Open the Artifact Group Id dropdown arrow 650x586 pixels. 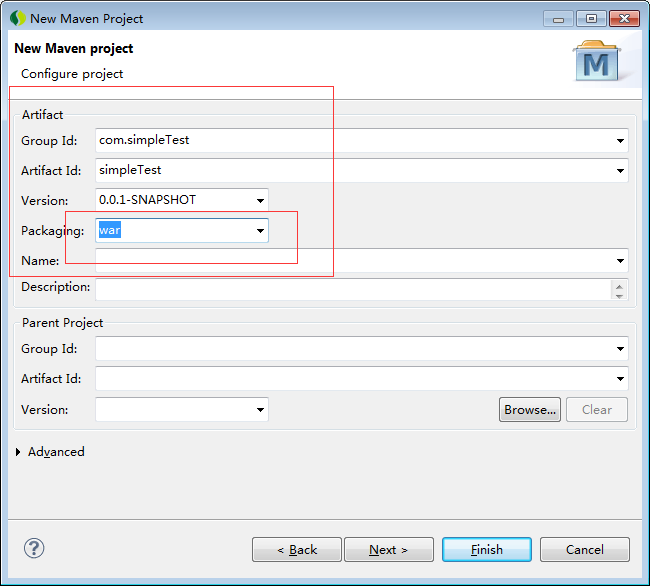pyautogui.click(x=620, y=141)
